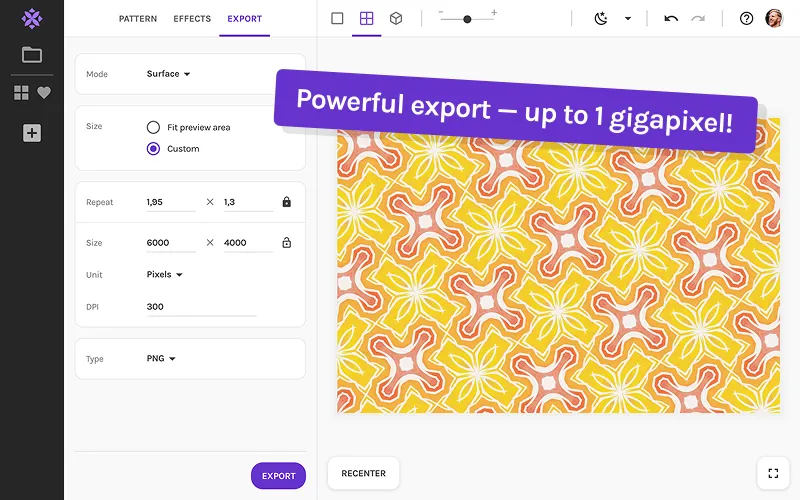Select single tile view icon
800x500 pixels.
tap(337, 18)
